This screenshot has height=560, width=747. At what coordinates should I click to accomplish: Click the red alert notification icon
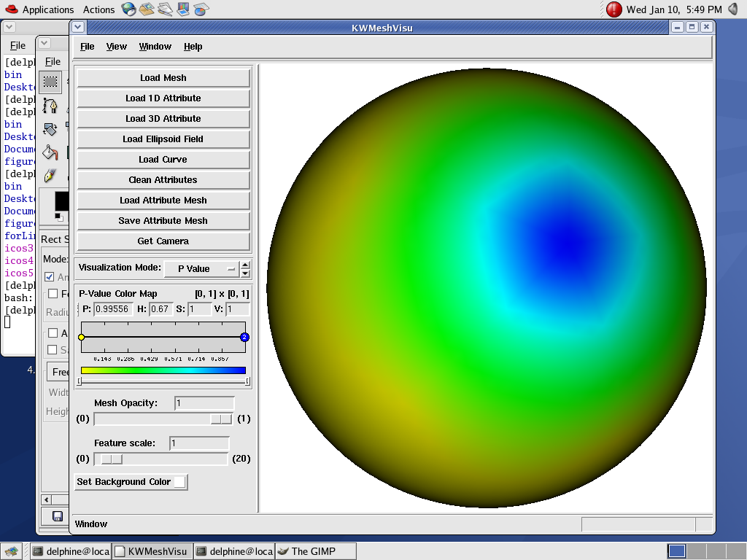614,9
